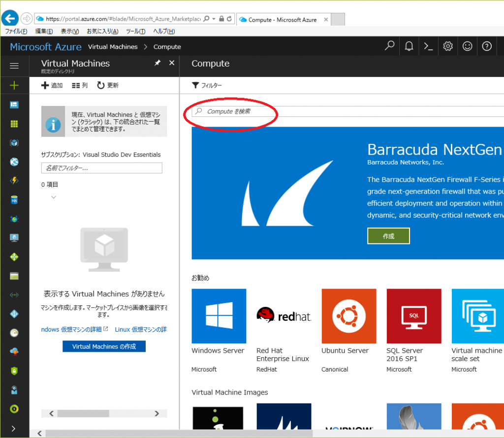
Task: Open Function Apps lightning icon in sidebar
Action: (x=14, y=181)
